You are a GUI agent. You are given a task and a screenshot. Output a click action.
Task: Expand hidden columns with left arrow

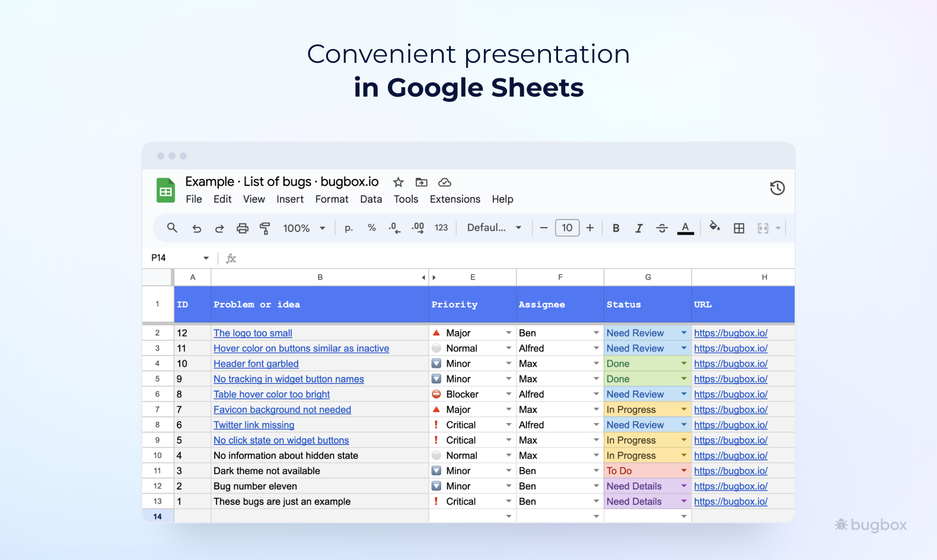[x=423, y=277]
